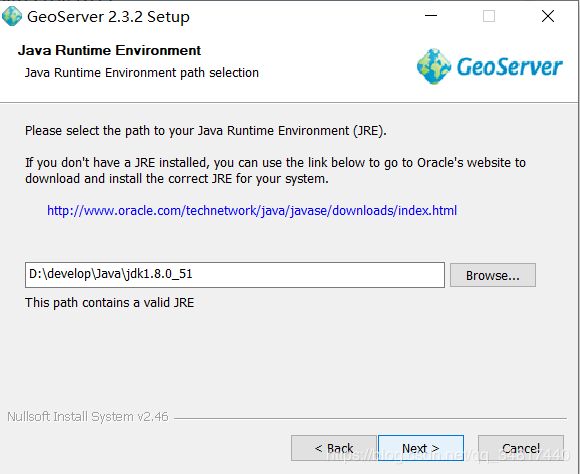Screen dimensions: 580x474
Task: Click the 'path selection' subtitle text
Action: point(219,73)
